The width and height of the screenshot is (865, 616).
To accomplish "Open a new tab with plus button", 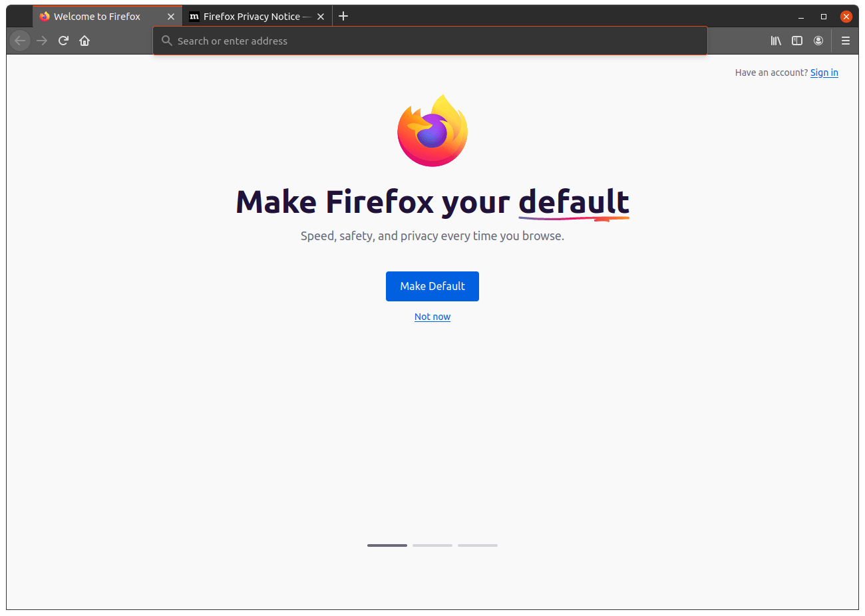I will coord(343,16).
